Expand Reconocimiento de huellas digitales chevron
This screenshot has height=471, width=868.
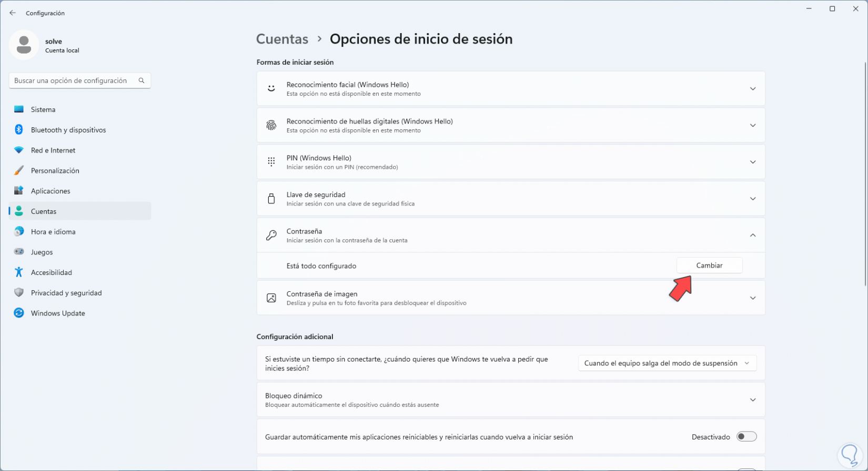coord(753,126)
